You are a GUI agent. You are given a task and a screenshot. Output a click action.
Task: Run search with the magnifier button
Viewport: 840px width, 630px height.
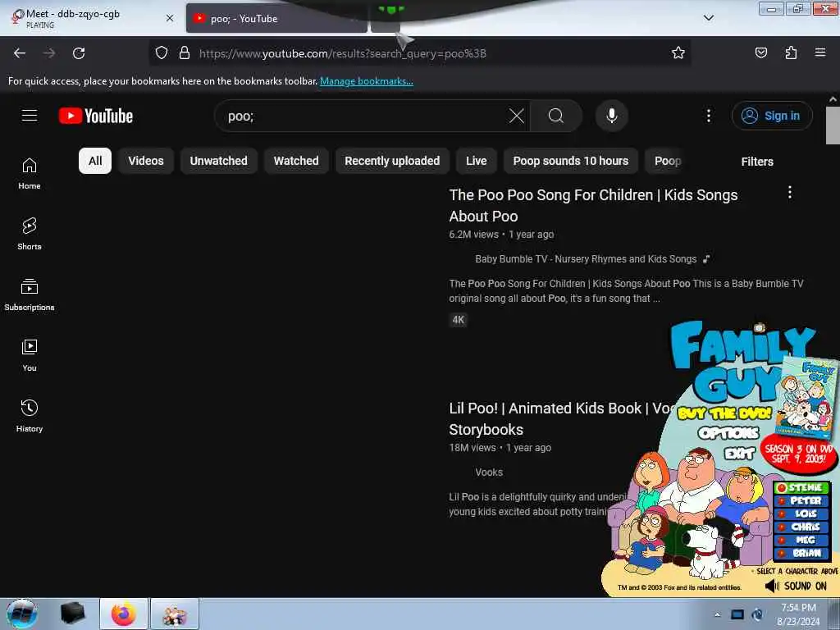[556, 116]
